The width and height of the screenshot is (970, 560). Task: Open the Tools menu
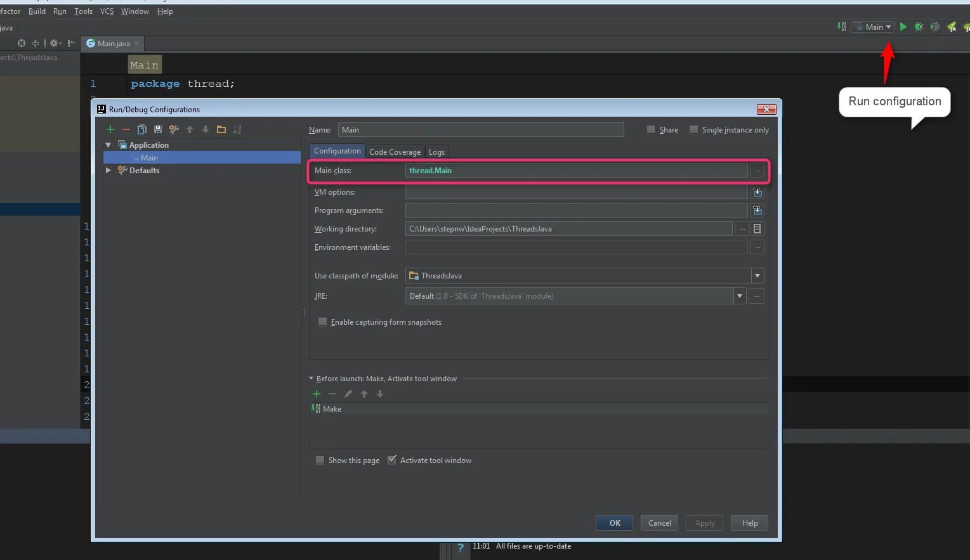click(83, 11)
